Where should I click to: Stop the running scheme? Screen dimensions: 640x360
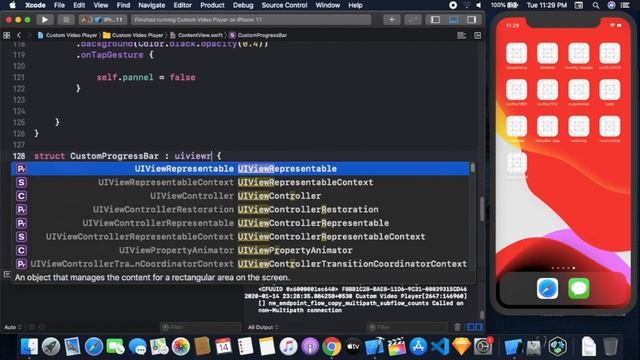tap(66, 20)
